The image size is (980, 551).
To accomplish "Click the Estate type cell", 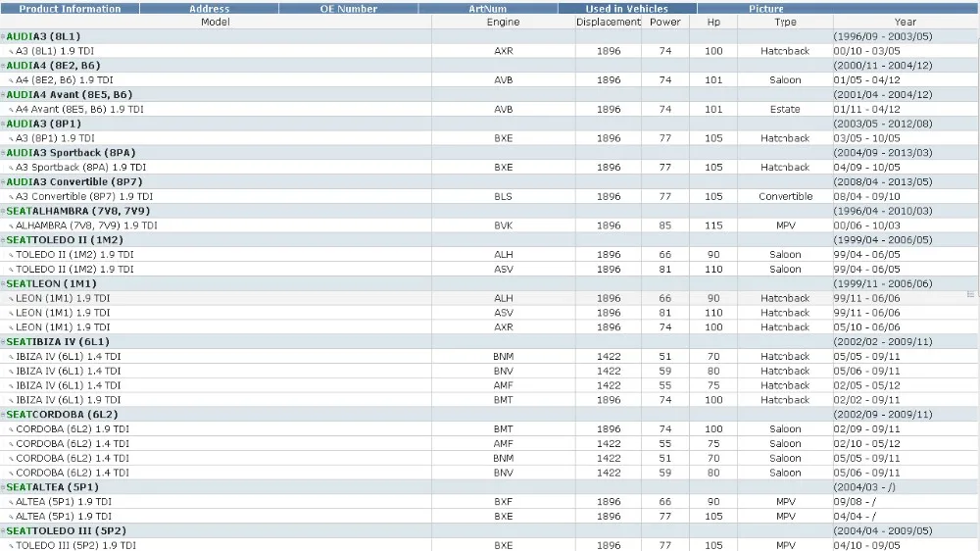I will [x=785, y=110].
